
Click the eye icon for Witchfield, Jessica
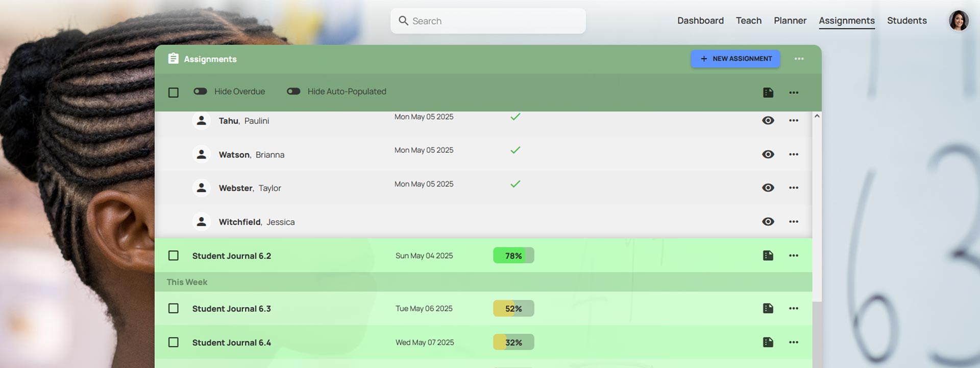[x=768, y=221]
